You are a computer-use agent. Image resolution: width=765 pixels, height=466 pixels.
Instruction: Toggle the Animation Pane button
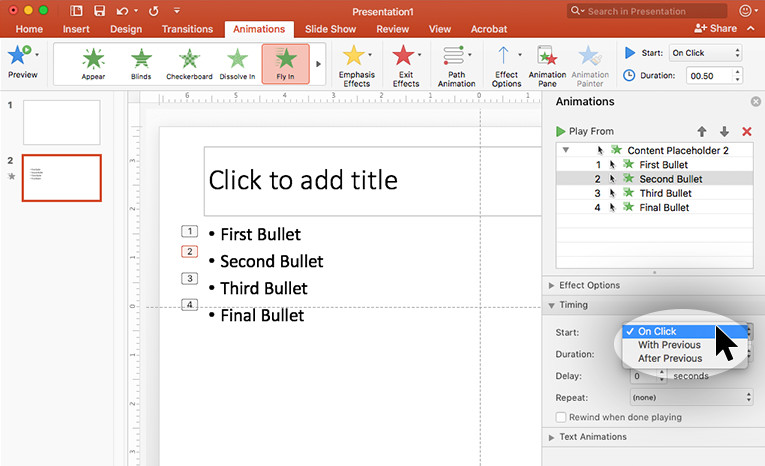pyautogui.click(x=547, y=65)
